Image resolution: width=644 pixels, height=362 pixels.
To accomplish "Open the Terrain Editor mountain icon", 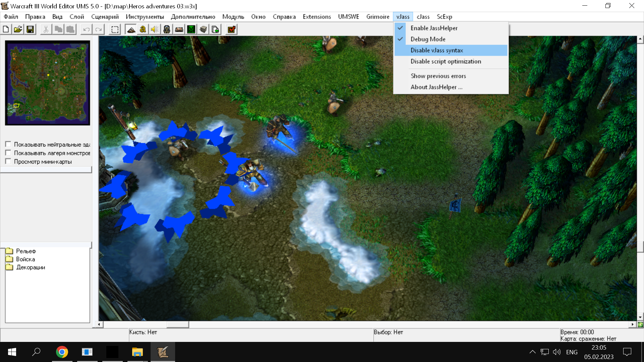I will coord(131,29).
